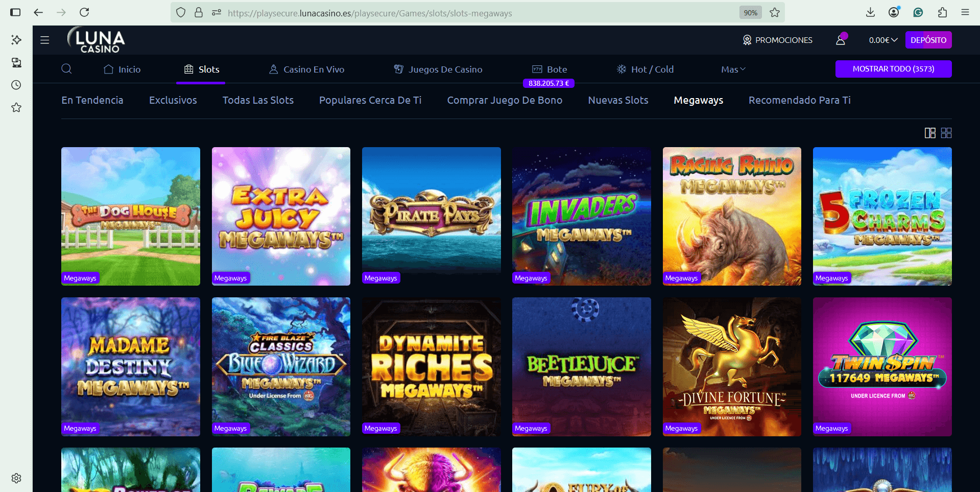Bookmark this page with the star icon
The width and height of the screenshot is (980, 492).
[775, 13]
